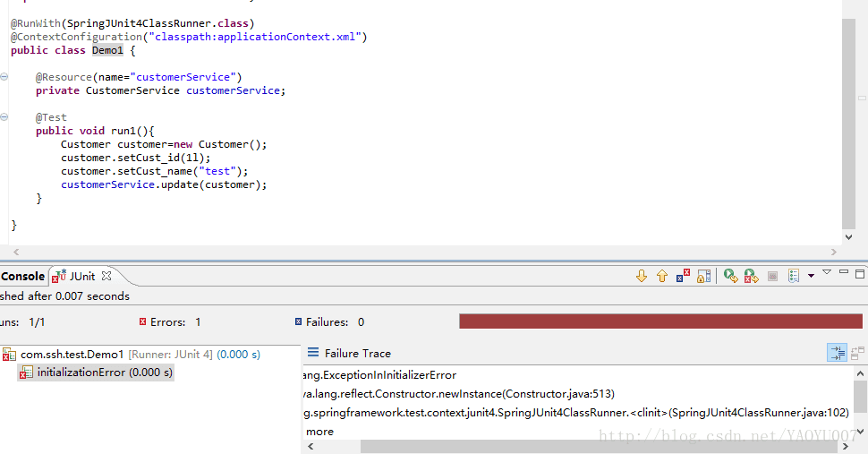This screenshot has height=454, width=868.
Task: Select initializationError test entry
Action: coord(97,373)
